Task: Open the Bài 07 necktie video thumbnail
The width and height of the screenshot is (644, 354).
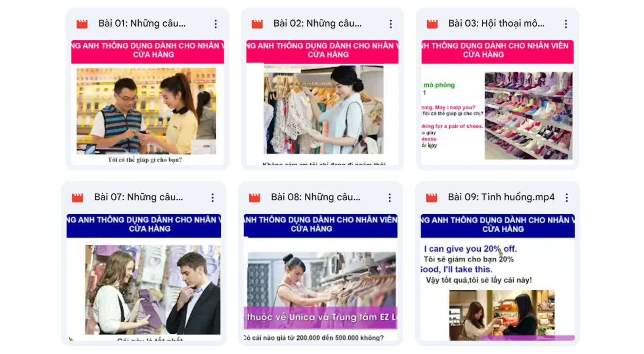Action: tap(144, 277)
